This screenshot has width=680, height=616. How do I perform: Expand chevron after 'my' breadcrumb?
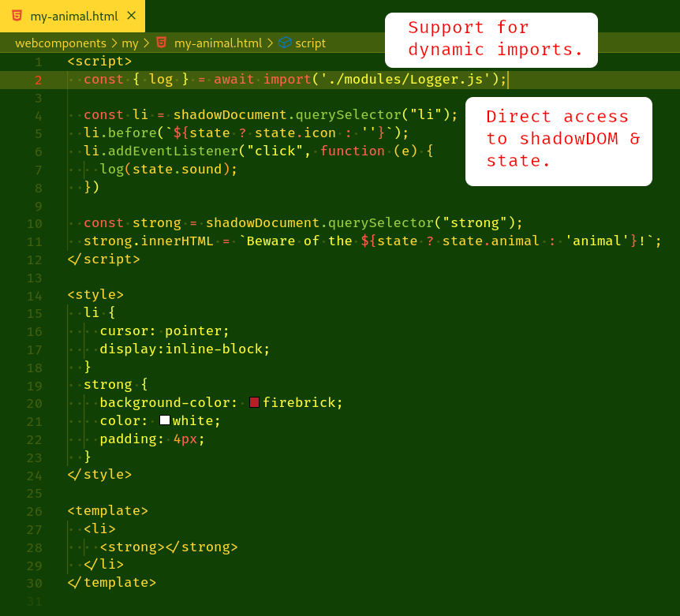click(x=146, y=43)
